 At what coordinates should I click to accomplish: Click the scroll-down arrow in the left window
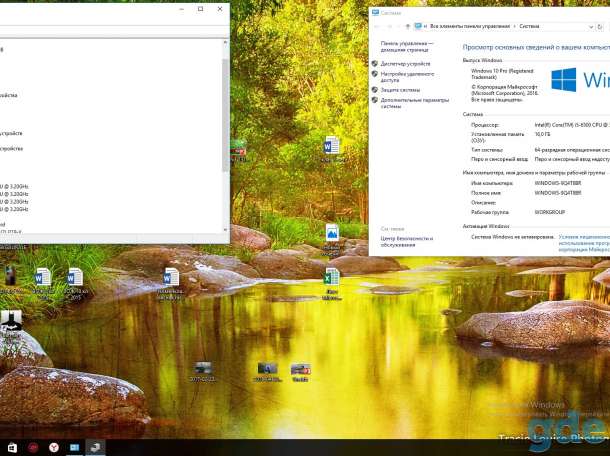(225, 230)
